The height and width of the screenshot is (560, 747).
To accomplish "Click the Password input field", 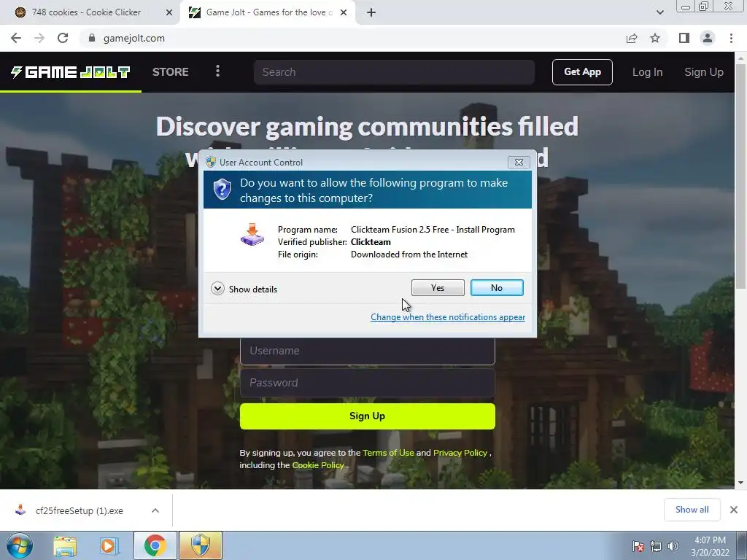I will (x=368, y=383).
